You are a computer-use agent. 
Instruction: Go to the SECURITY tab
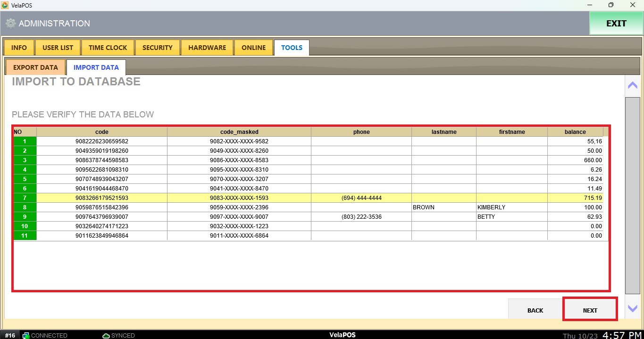tap(157, 48)
